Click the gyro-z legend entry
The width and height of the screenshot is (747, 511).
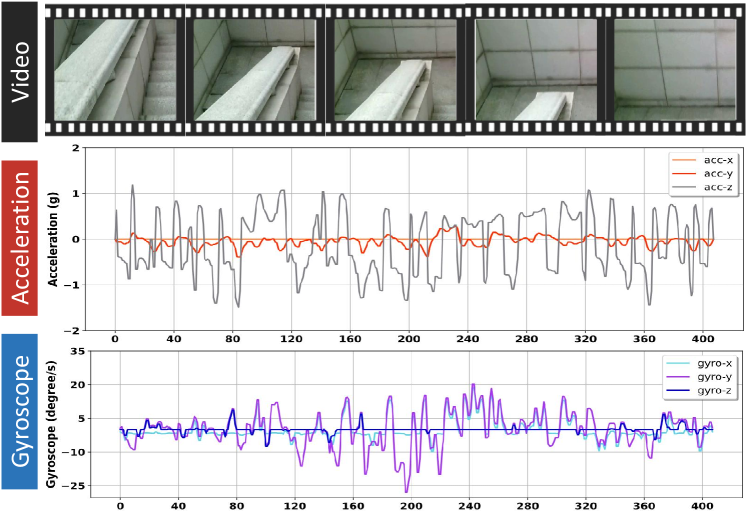[x=699, y=391]
